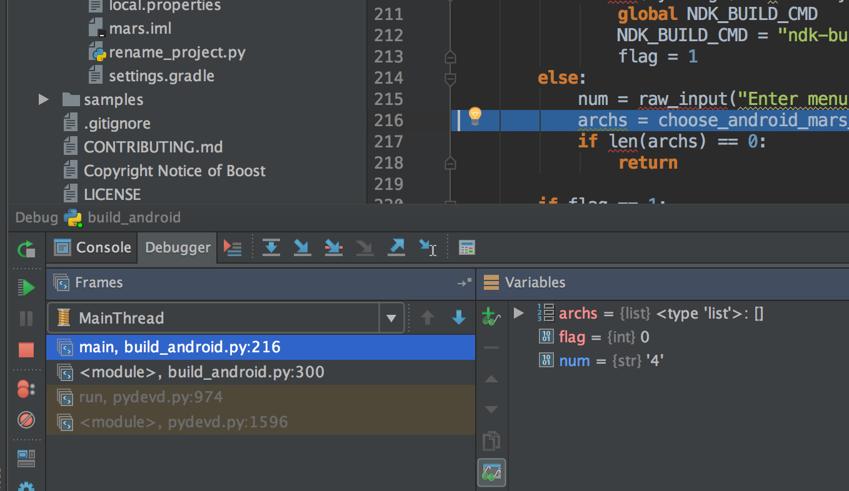Click the Frames panel restore arrow icon
This screenshot has height=491, width=849.
tap(464, 283)
